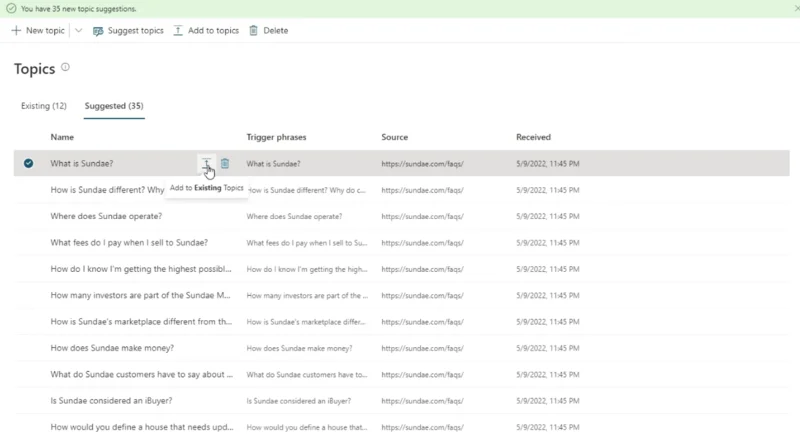The image size is (800, 439).
Task: Open the New topic dropdown chevron
Action: (x=78, y=31)
